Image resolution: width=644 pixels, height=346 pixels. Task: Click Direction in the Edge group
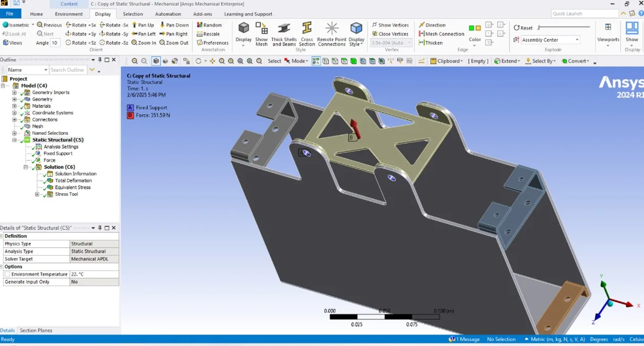point(432,25)
